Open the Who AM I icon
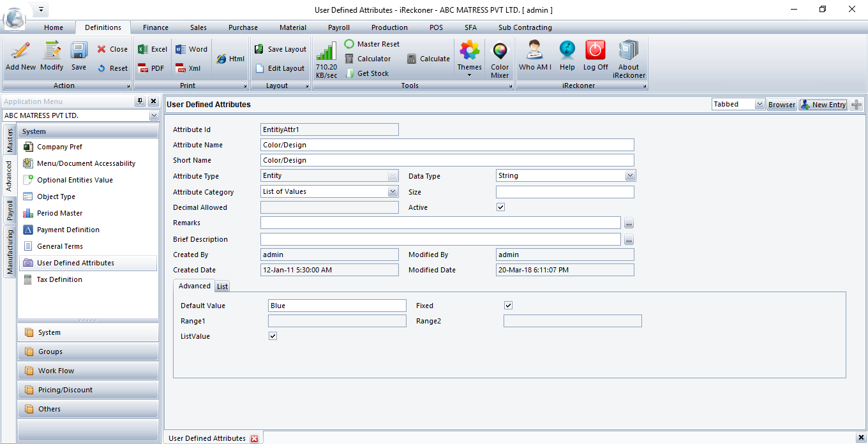Image resolution: width=868 pixels, height=444 pixels. pyautogui.click(x=535, y=56)
